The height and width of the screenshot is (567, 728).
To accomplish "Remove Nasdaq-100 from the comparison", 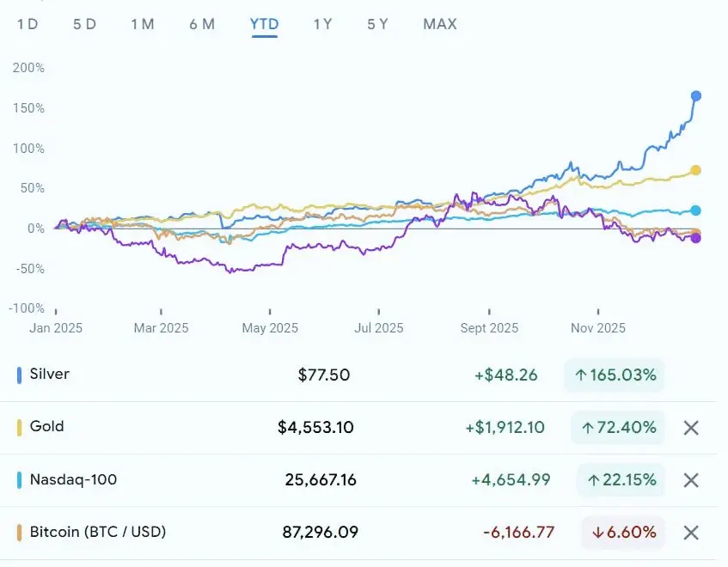I will [691, 480].
